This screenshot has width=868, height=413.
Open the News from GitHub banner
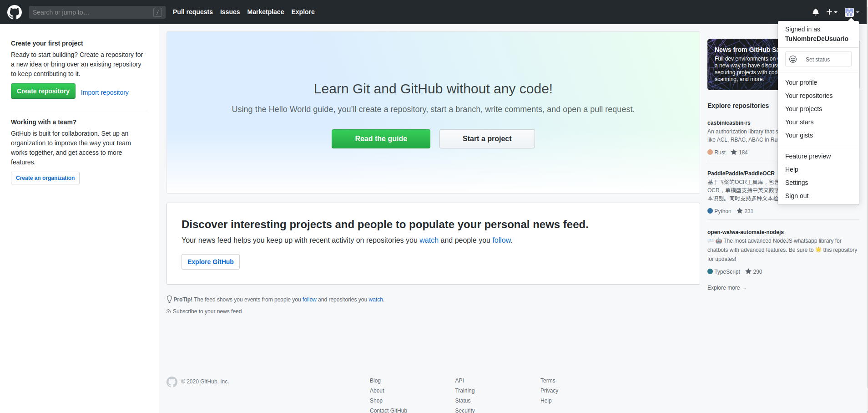tap(742, 64)
